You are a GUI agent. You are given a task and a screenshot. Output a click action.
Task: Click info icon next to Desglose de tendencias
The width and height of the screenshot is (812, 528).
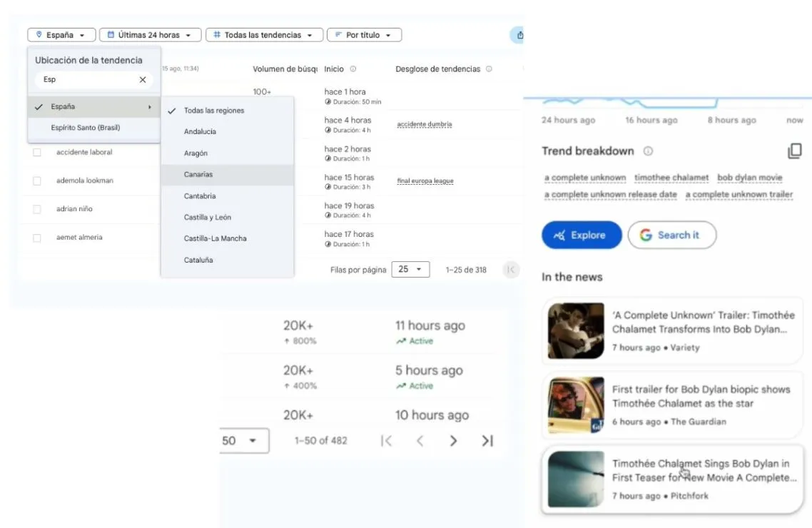click(489, 68)
